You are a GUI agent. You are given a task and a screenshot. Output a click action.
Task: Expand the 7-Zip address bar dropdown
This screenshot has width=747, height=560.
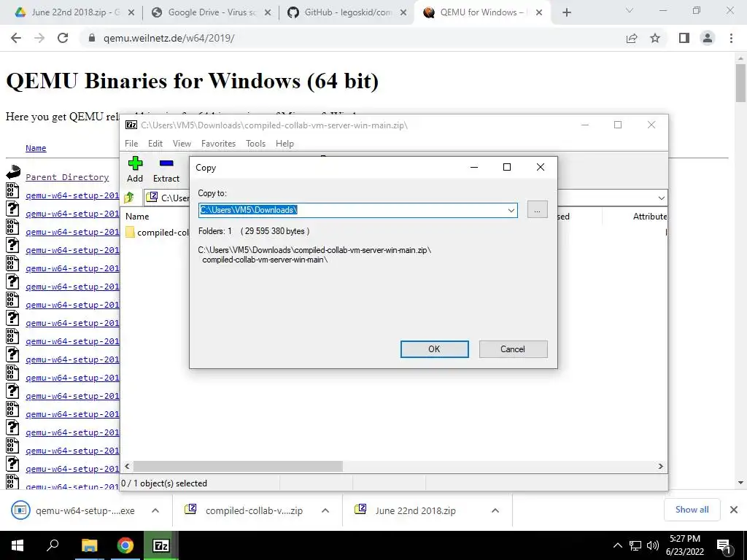[661, 198]
